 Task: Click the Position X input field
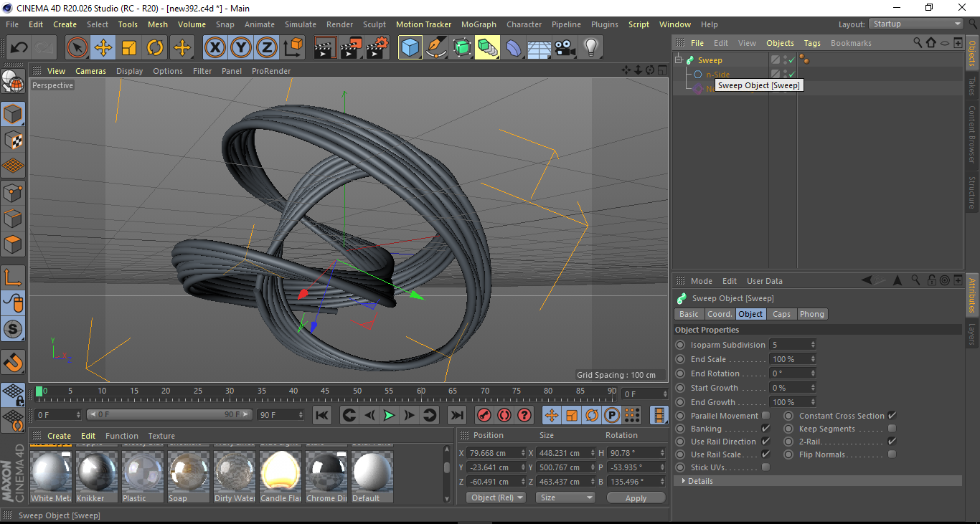point(497,453)
